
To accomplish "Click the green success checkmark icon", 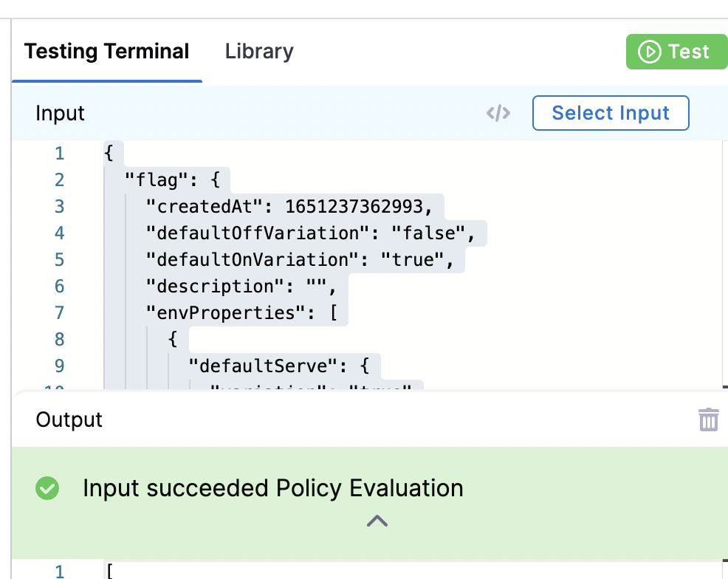I will [48, 488].
